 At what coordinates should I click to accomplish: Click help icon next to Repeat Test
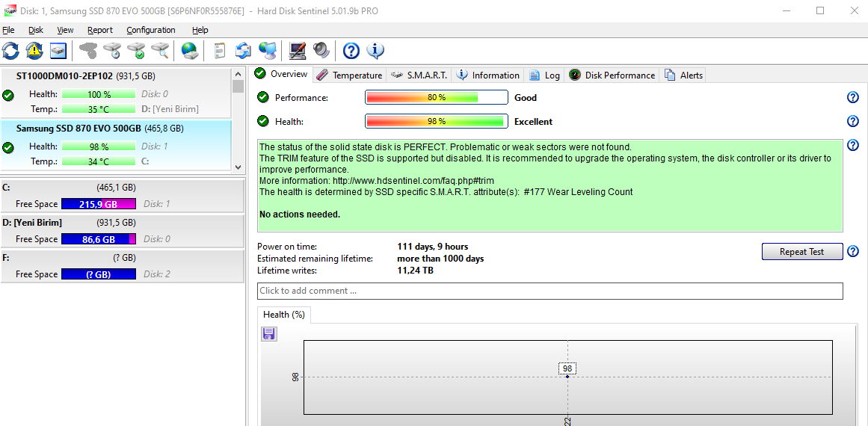(x=853, y=251)
